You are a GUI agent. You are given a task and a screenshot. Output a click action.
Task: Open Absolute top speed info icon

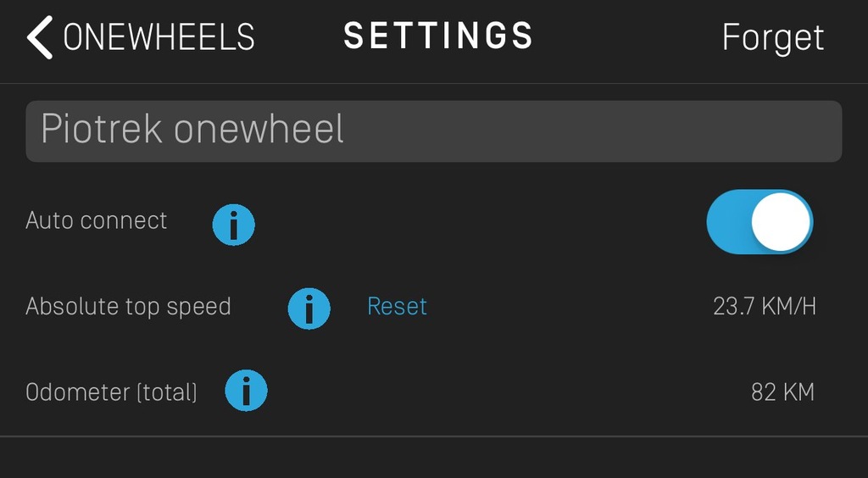tap(309, 308)
